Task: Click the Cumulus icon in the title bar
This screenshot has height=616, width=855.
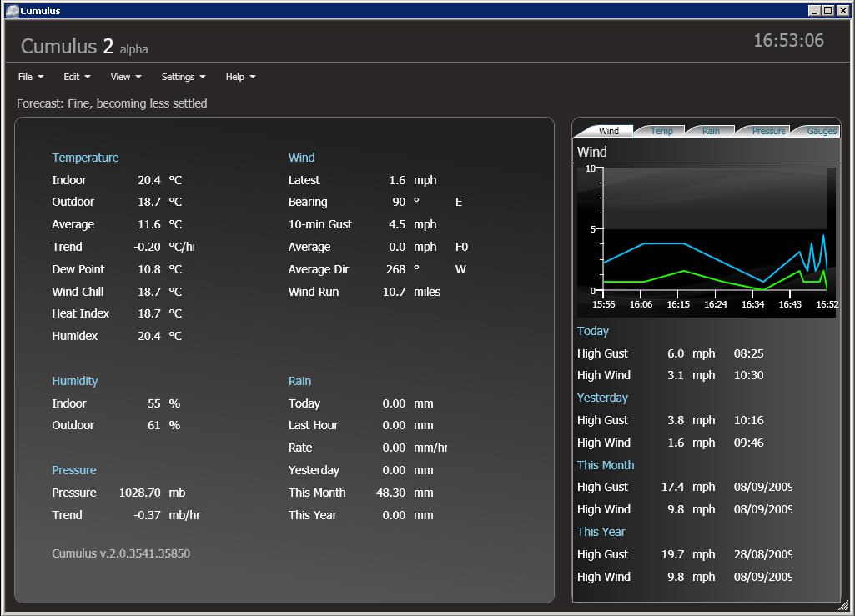Action: [11, 11]
